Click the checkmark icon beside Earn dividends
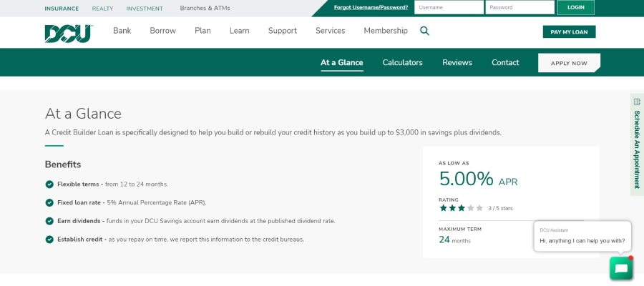The width and height of the screenshot is (644, 286). [49, 221]
